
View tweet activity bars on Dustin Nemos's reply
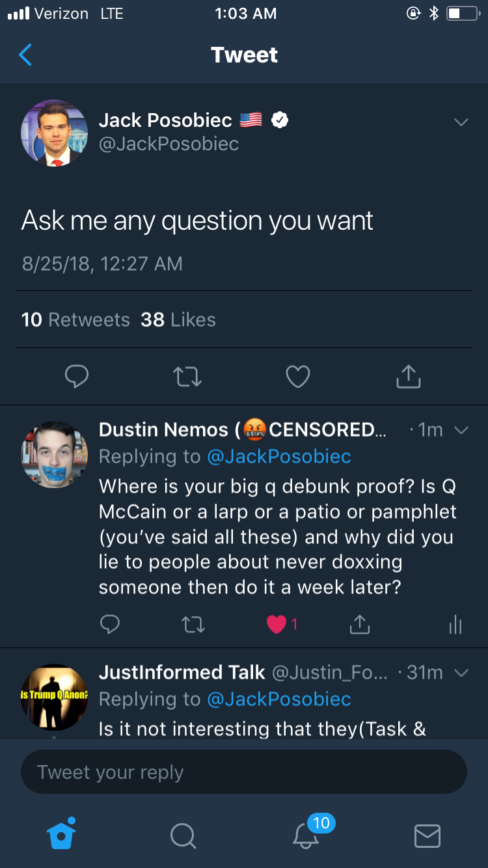455,626
